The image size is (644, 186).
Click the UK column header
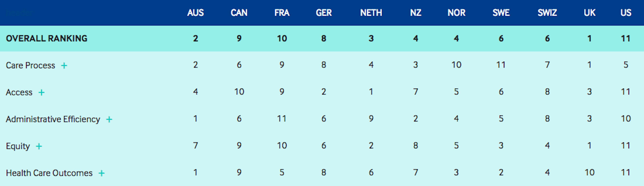click(x=589, y=13)
